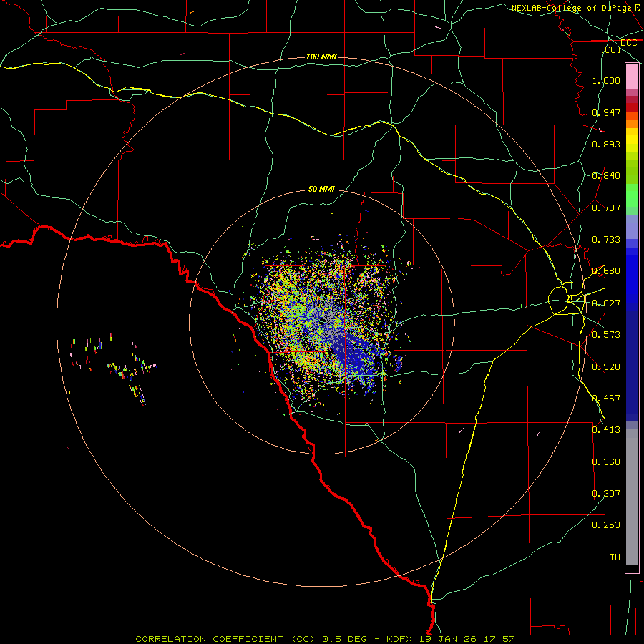Click the bright green color bar segment
Viewport: 644px width, 644px height.
(632, 195)
